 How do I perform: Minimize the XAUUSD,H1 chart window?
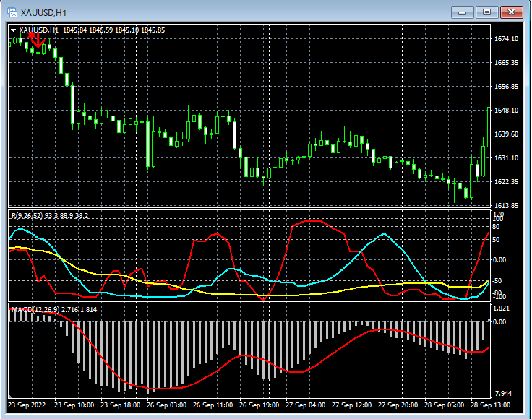tap(463, 12)
